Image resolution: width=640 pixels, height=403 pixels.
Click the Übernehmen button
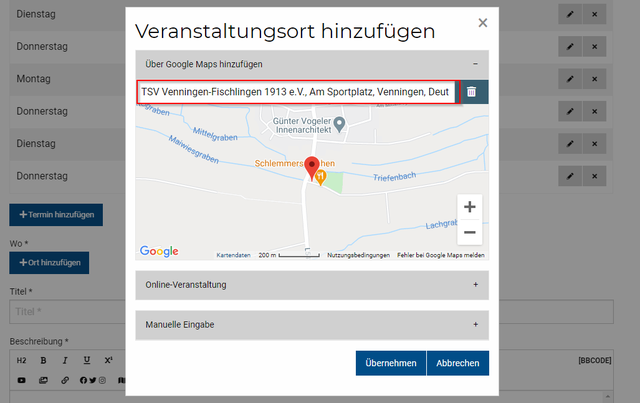pos(391,363)
